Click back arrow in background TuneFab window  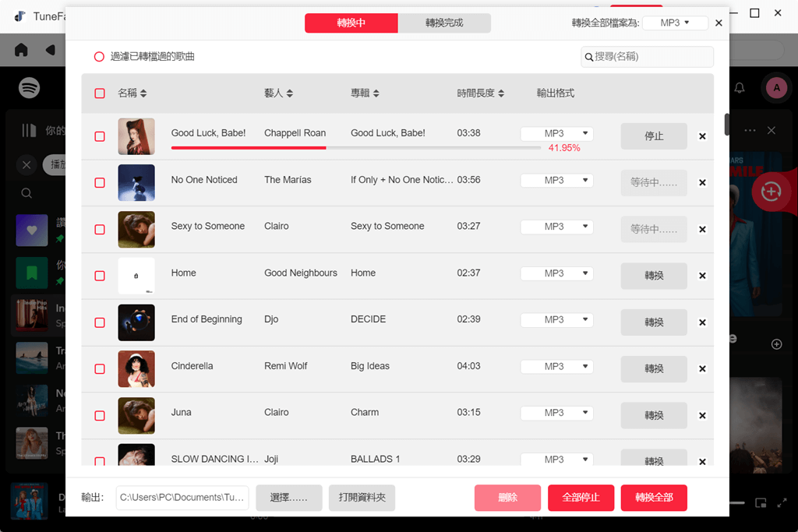(x=50, y=50)
